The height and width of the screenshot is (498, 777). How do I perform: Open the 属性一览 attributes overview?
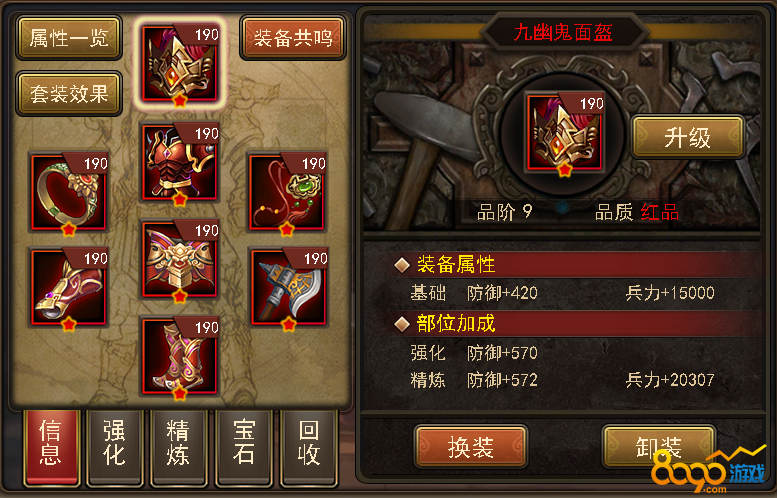(69, 38)
